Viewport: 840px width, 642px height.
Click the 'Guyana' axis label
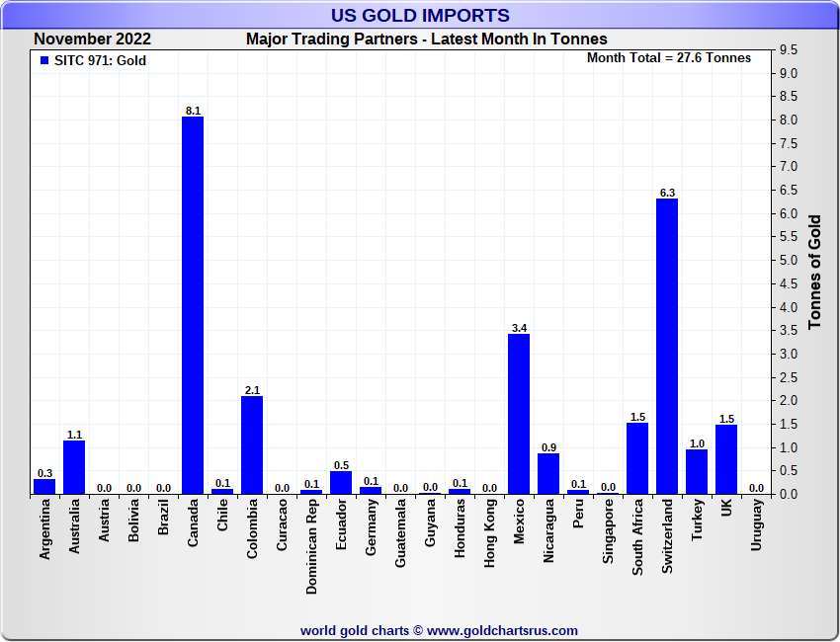pyautogui.click(x=430, y=522)
